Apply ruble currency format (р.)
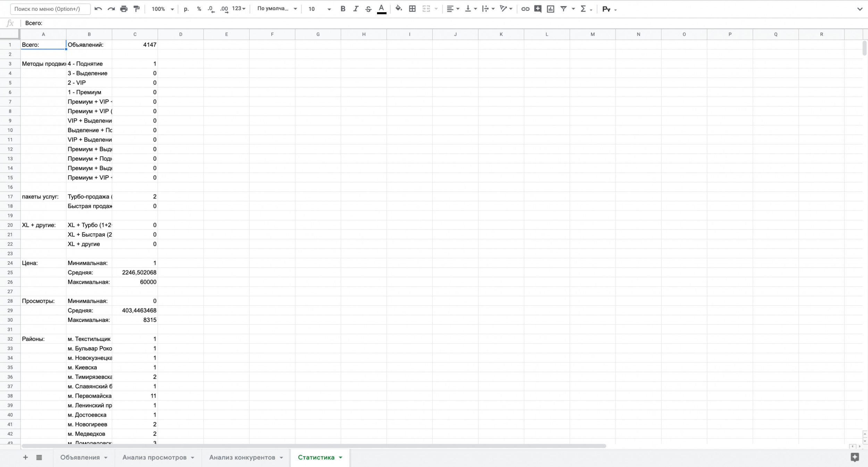The height and width of the screenshot is (467, 868). click(186, 9)
